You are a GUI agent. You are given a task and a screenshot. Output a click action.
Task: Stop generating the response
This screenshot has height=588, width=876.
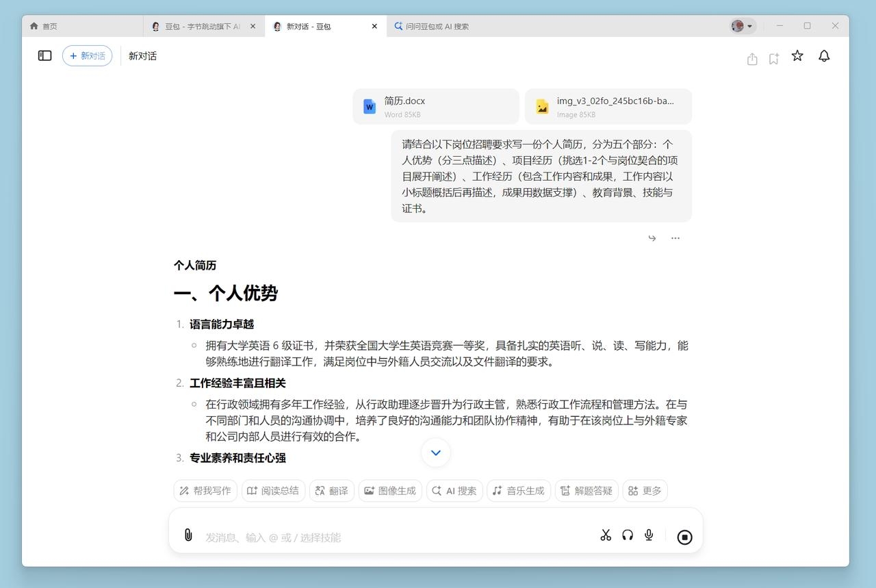click(684, 537)
